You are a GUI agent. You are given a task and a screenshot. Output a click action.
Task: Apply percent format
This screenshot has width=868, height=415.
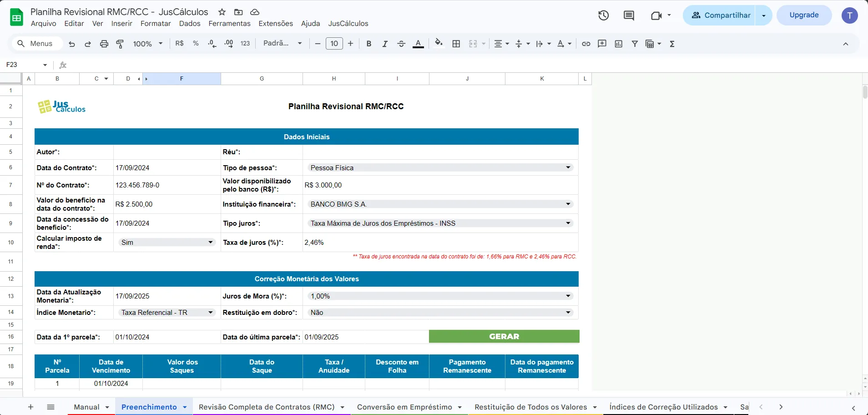[196, 44]
